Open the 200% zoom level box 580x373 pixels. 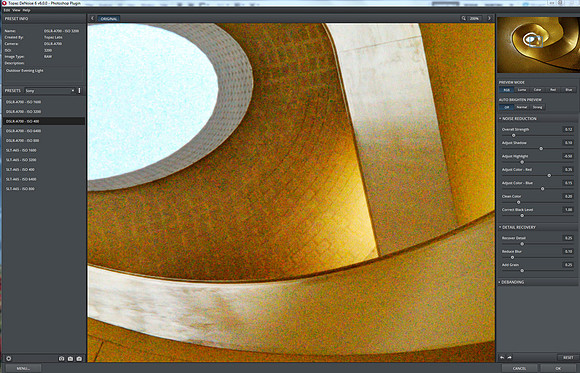point(475,19)
